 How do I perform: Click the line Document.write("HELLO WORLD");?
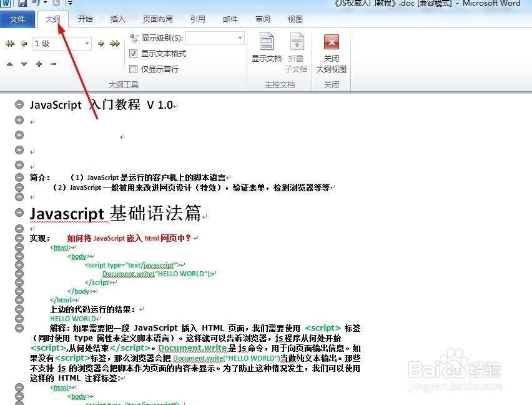157,274
